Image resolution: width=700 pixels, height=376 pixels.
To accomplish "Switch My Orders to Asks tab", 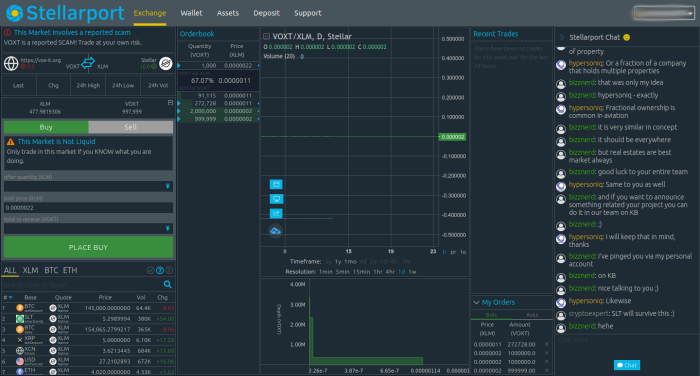I will (x=532, y=315).
